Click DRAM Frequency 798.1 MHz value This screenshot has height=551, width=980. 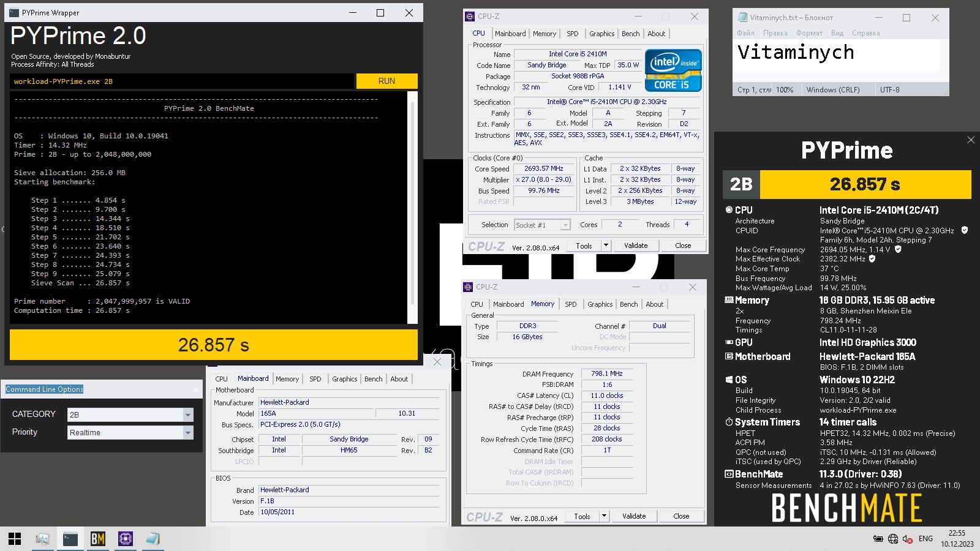pos(606,373)
